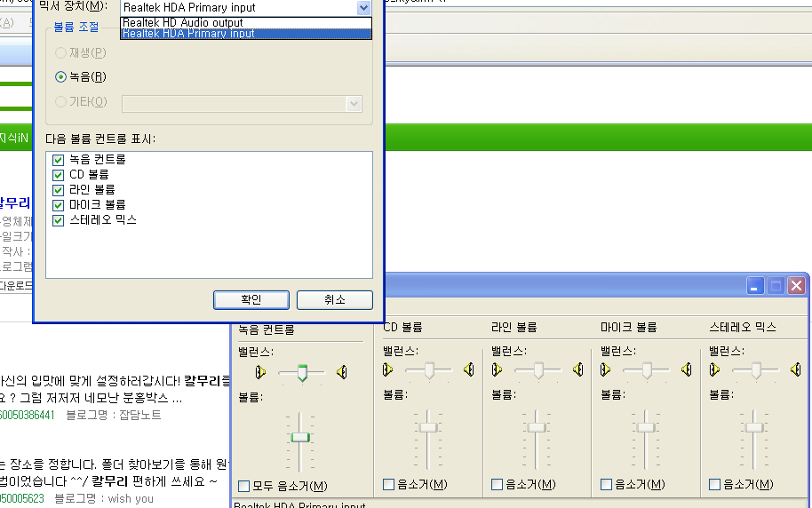Click the 확인 button
This screenshot has width=812, height=508.
pyautogui.click(x=251, y=300)
